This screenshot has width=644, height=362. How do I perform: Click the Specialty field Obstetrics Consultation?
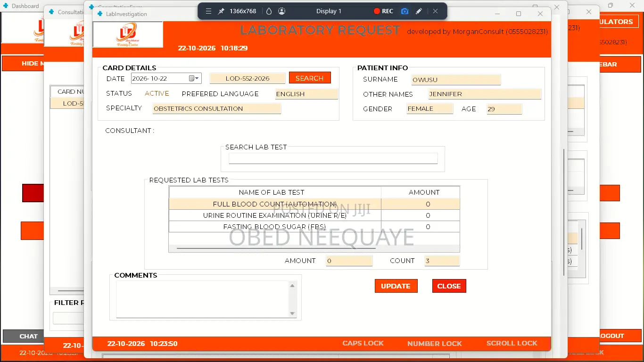click(217, 108)
